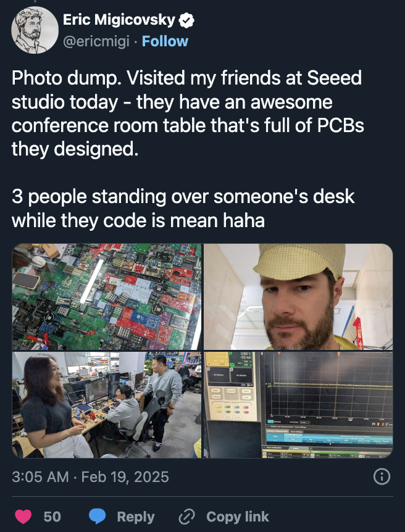Click the tweet text about Seeed studio
Viewport: 405px width, 532px height.
click(188, 114)
